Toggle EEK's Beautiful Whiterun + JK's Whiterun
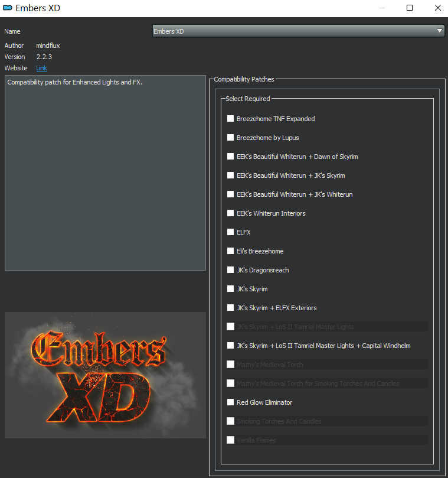 (x=231, y=194)
